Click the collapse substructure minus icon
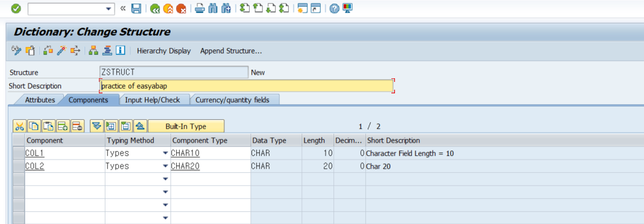 (125, 126)
